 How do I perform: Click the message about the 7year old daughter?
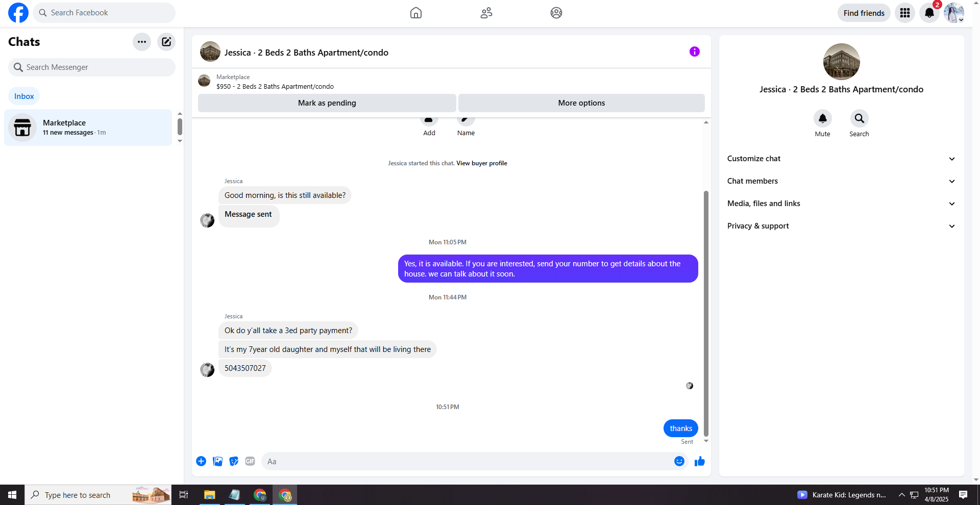(x=328, y=349)
